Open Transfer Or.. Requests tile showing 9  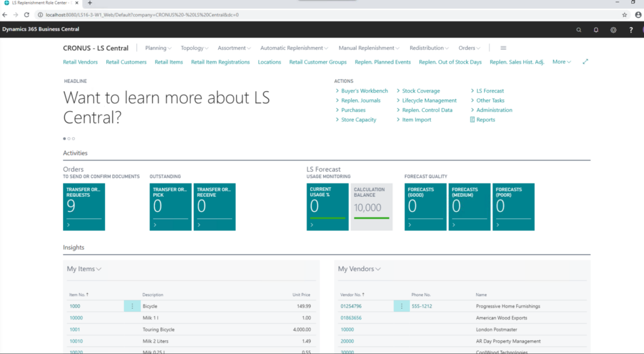tap(84, 207)
